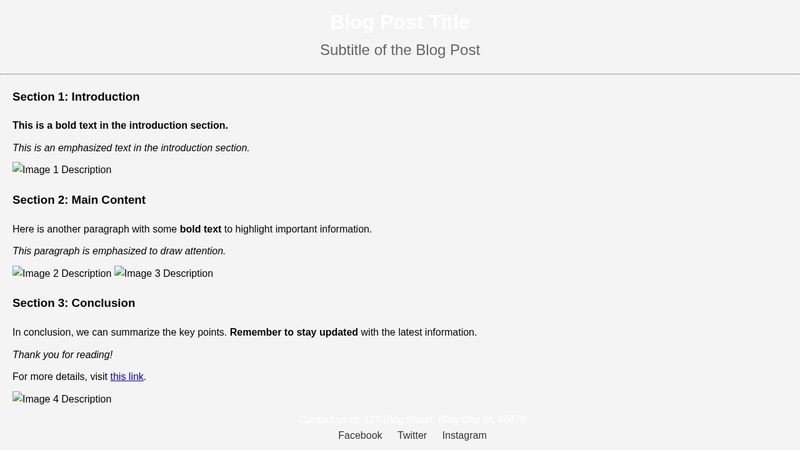Click the emphasized introduction sentence
This screenshot has width=800, height=450.
tap(131, 148)
